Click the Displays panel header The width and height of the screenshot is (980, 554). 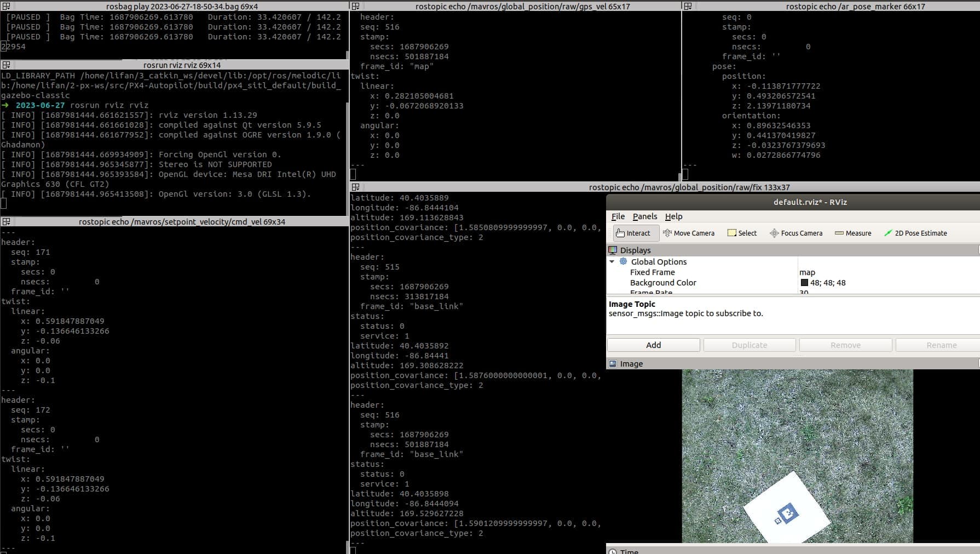pos(635,250)
